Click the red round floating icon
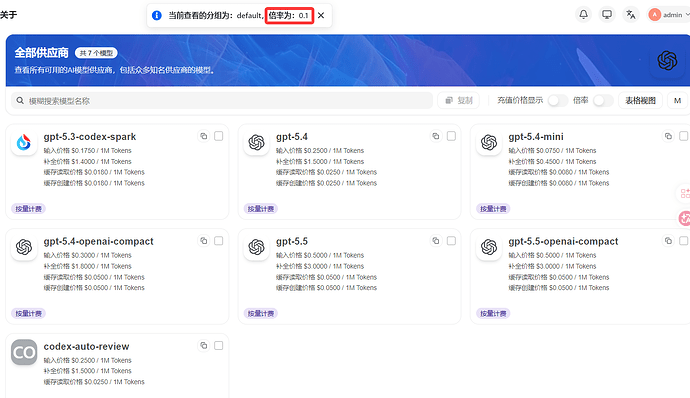 (x=685, y=218)
